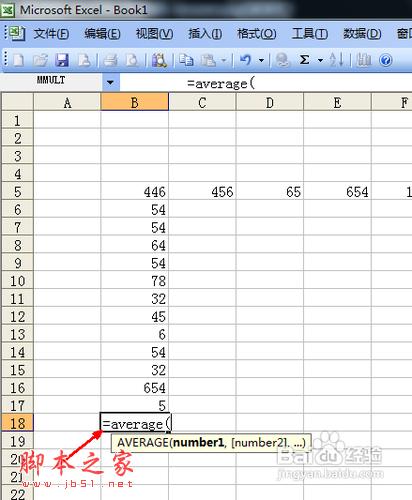412x500 pixels.
Task: Open the 插入(I) menu
Action: pyautogui.click(x=205, y=34)
